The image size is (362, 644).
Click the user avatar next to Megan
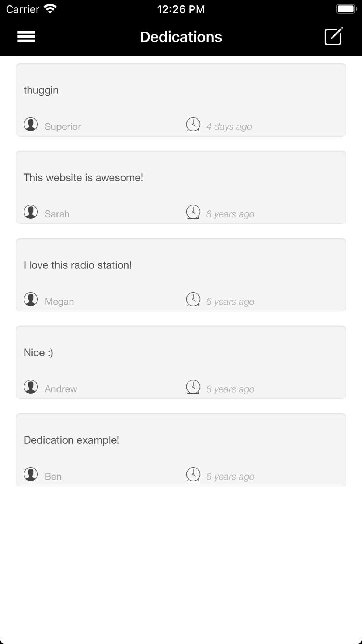pyautogui.click(x=31, y=300)
